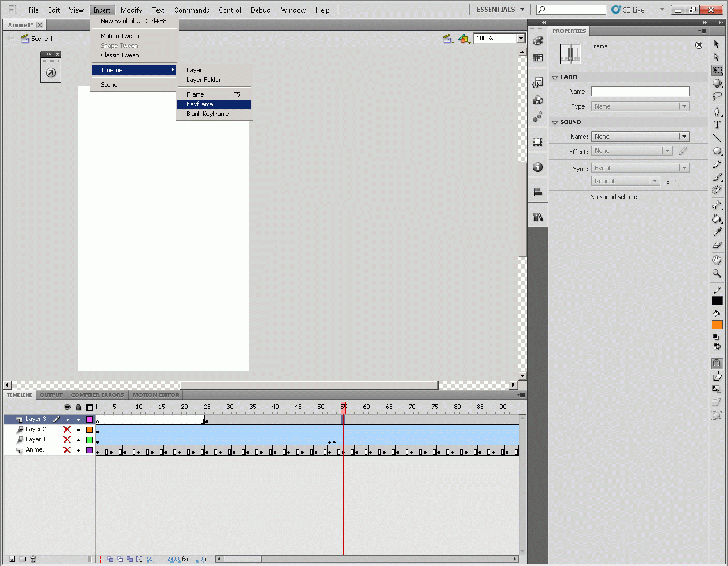
Task: Open the stage zoom percentage dropdown
Action: 520,38
